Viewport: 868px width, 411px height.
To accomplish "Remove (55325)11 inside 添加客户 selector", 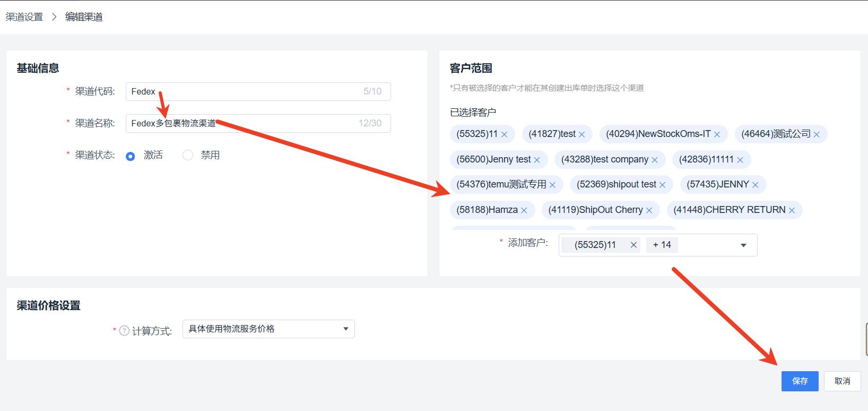I will click(x=633, y=245).
